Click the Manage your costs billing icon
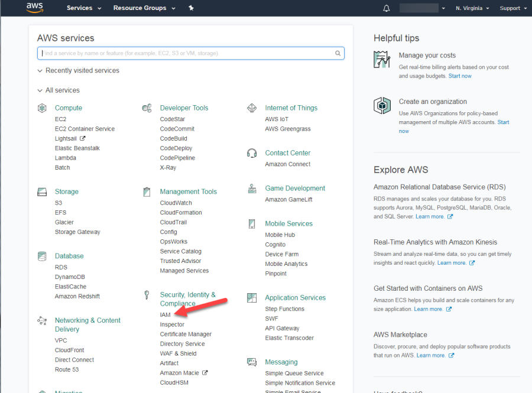The image size is (532, 393). pos(382,60)
